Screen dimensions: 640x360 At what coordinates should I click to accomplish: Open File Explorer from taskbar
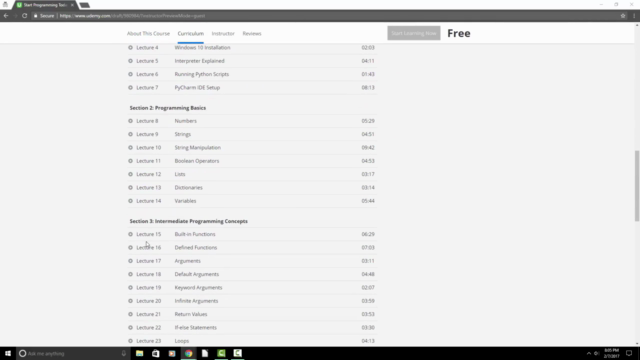coord(140,353)
